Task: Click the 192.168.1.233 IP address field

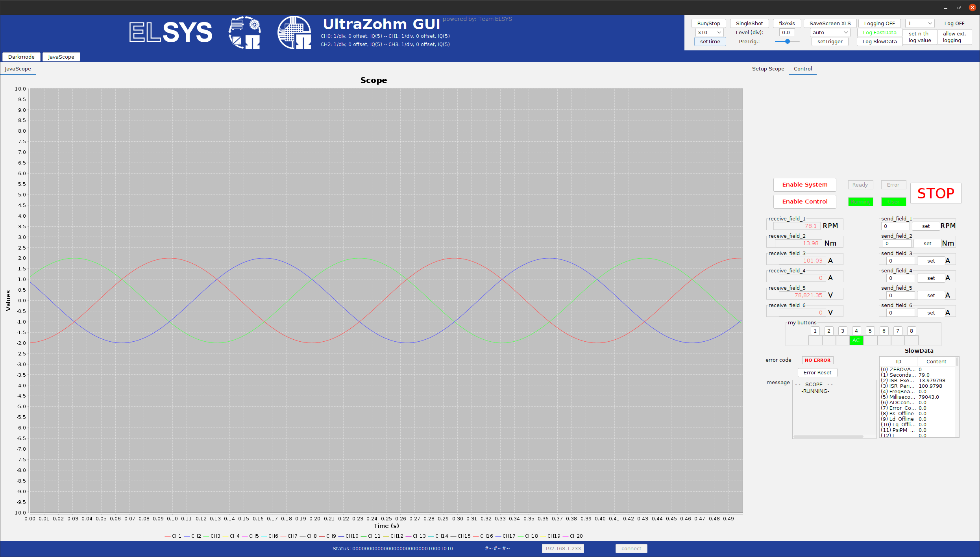Action: [562, 548]
